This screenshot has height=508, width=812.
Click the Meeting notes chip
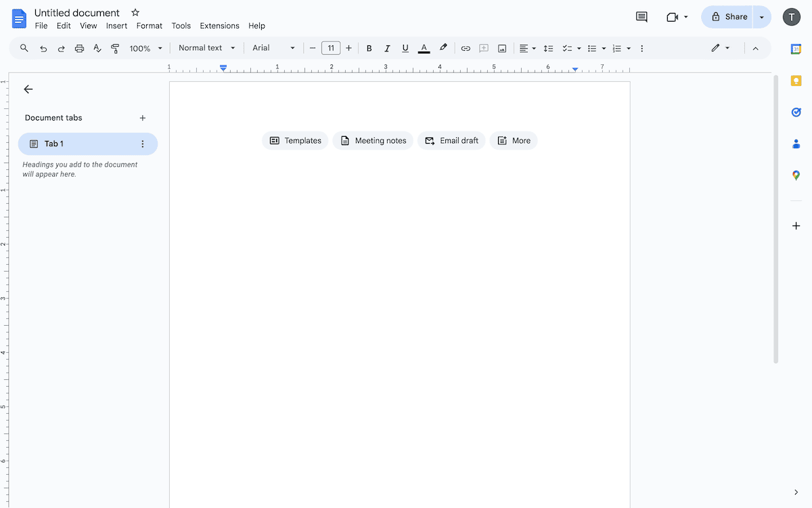coord(373,141)
